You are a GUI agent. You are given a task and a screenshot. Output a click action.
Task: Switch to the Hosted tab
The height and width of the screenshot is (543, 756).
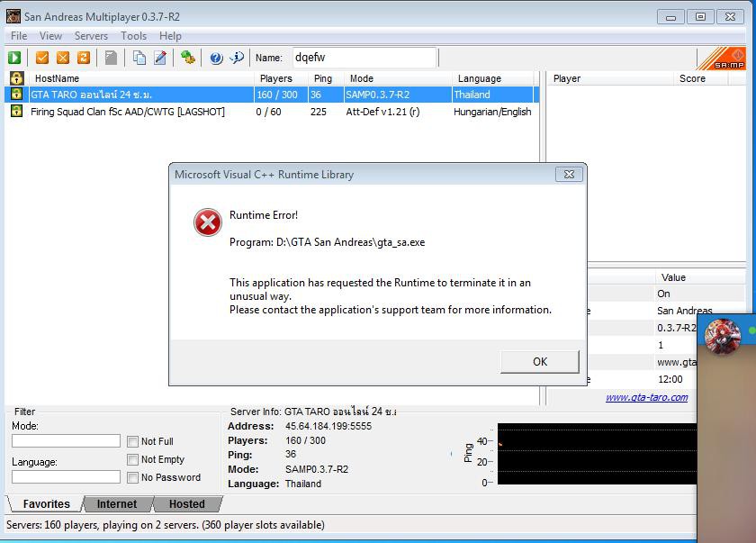(187, 504)
